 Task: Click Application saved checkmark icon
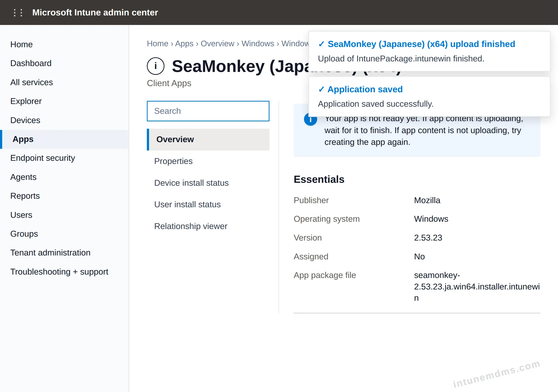(x=321, y=89)
